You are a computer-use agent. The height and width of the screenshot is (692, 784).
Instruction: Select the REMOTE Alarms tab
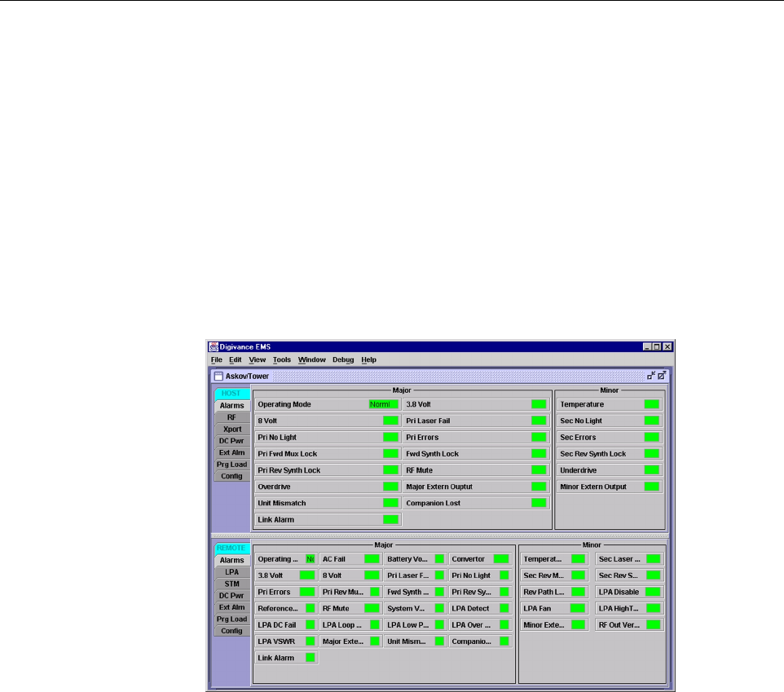click(232, 561)
